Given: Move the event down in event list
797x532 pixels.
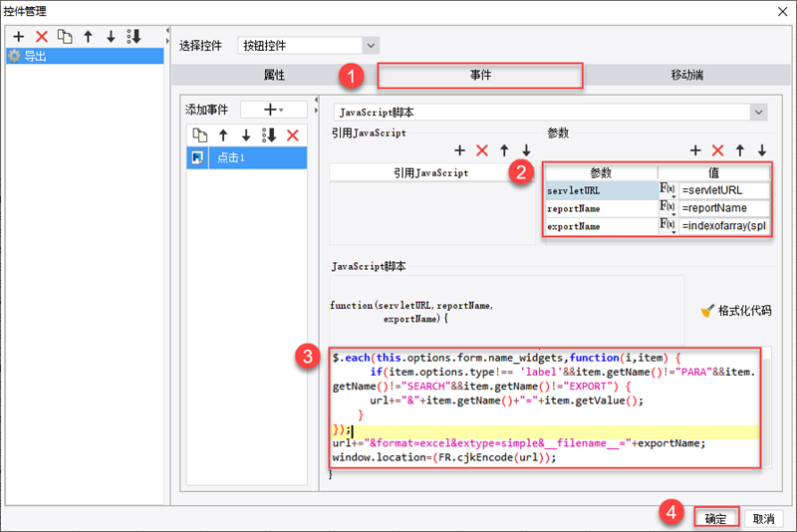Looking at the screenshot, I should [246, 135].
